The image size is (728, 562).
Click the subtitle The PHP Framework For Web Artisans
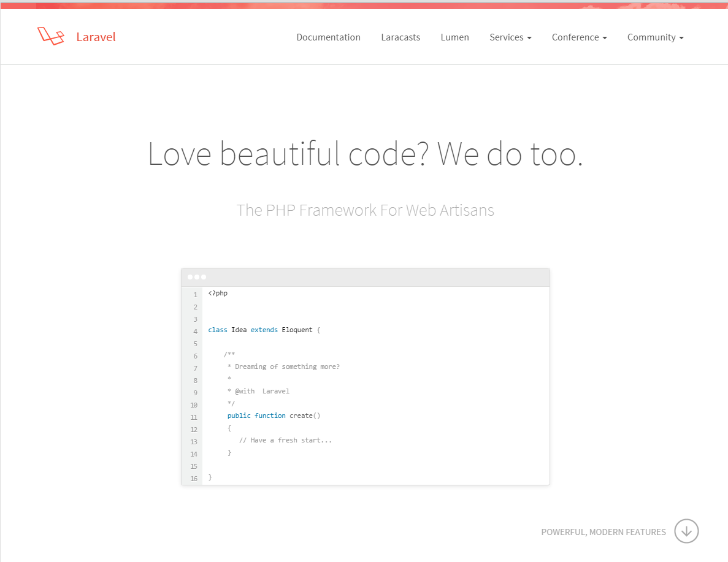coord(365,210)
